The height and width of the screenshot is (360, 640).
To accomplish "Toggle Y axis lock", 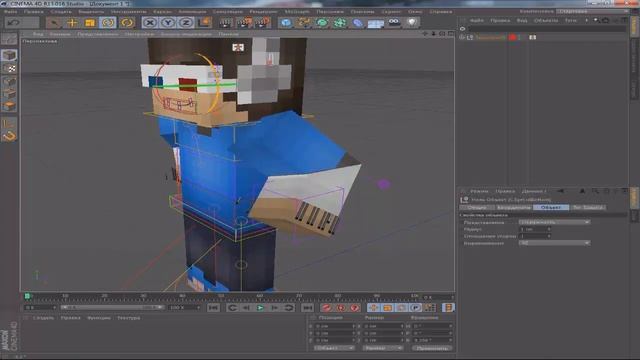I will click(168, 22).
